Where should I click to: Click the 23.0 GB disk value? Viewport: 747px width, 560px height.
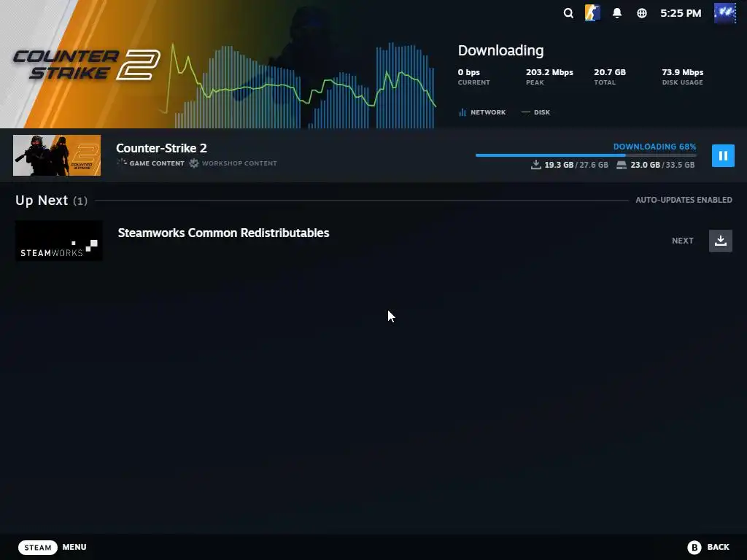point(645,165)
